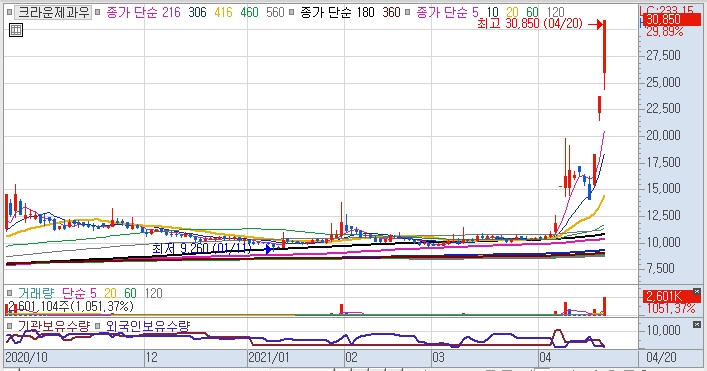707x371 pixels.
Task: Click the 17,500 price axis label
Action: click(663, 162)
